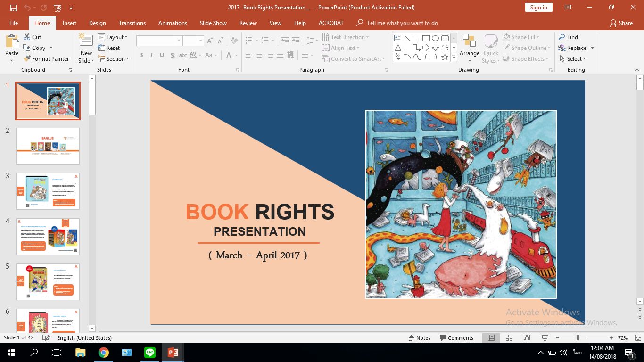This screenshot has height=362, width=644.
Task: Toggle the Notes pane
Action: 419,338
